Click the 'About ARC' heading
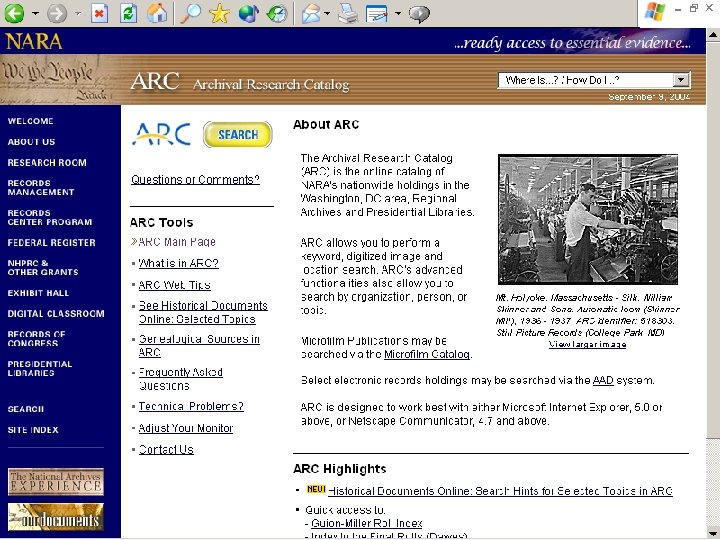Screen dimensions: 720x540 point(326,124)
